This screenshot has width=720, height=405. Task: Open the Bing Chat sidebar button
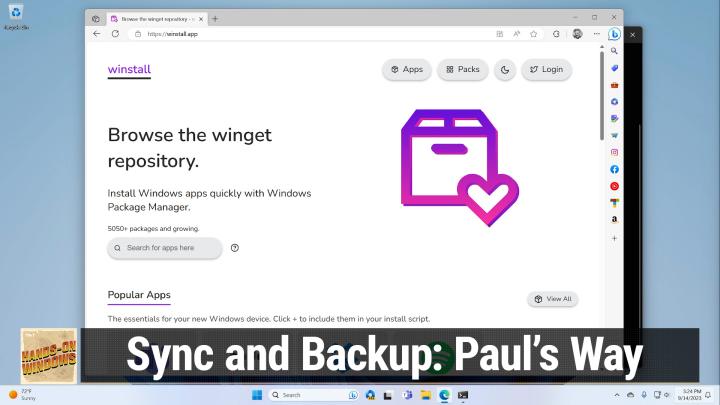614,34
